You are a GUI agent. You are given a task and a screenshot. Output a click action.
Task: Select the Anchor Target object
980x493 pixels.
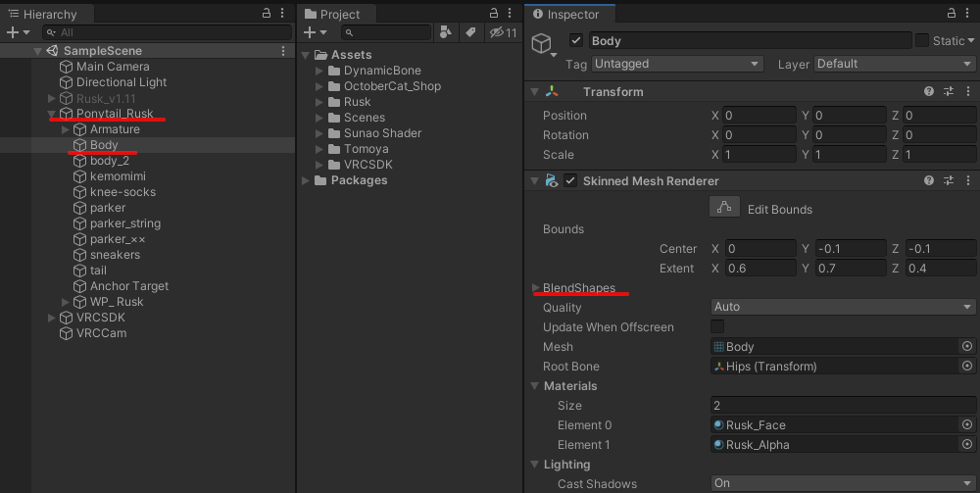pos(129,286)
